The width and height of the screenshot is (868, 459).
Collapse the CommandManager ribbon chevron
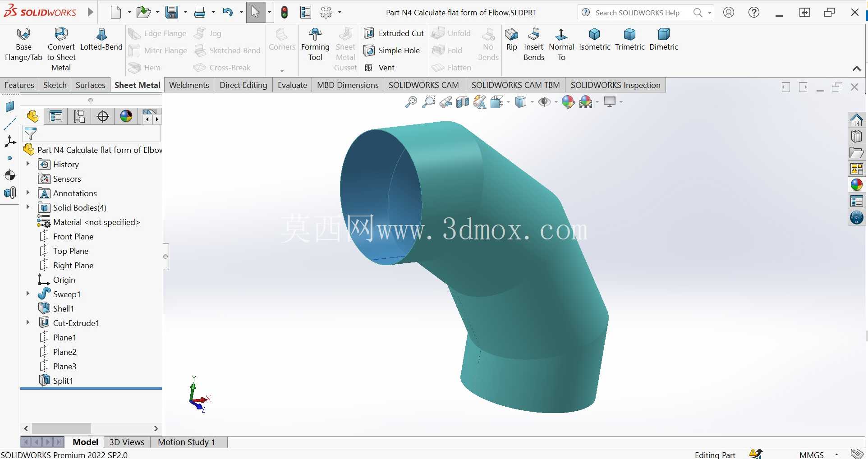tap(856, 69)
